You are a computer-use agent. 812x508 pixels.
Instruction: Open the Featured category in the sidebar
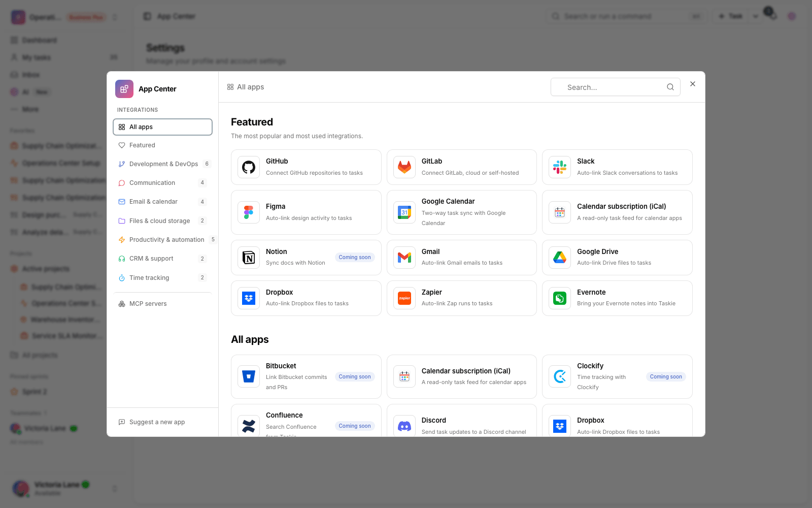coord(162,145)
